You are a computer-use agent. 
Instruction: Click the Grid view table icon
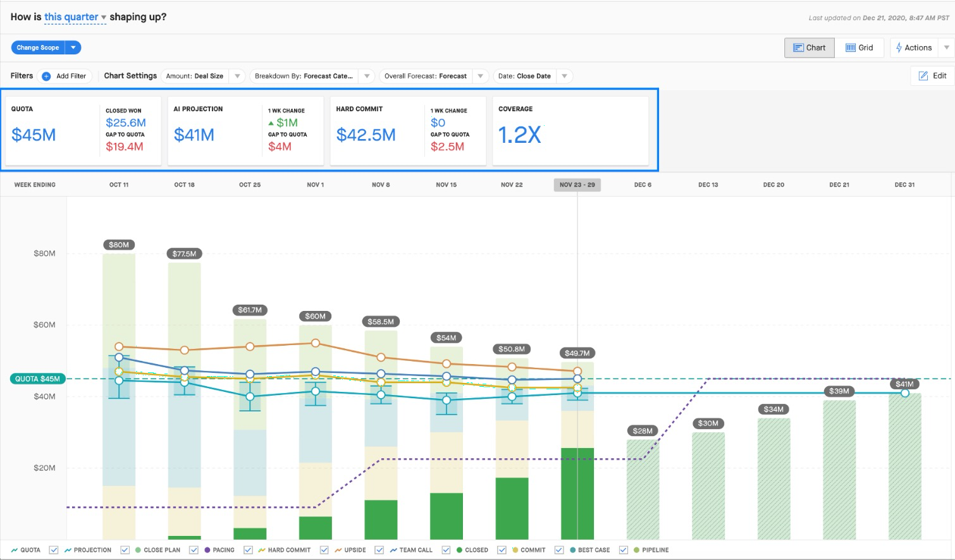click(851, 47)
